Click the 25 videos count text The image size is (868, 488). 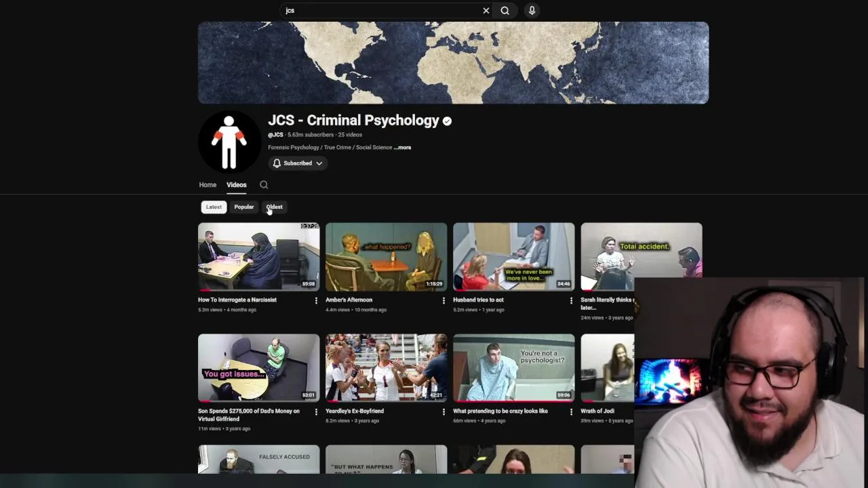tap(350, 135)
